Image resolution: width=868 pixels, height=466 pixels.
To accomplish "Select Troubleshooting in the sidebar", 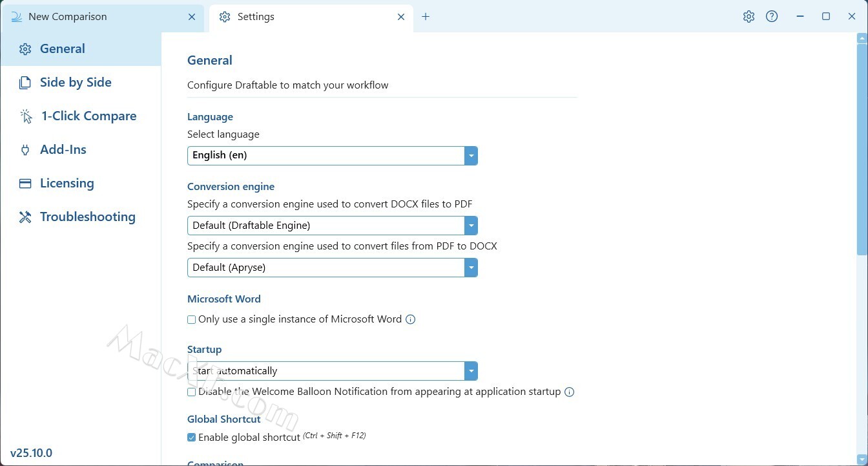I will [x=87, y=217].
